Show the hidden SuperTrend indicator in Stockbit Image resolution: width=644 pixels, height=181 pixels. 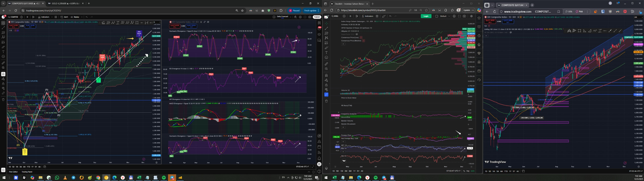pos(357,34)
